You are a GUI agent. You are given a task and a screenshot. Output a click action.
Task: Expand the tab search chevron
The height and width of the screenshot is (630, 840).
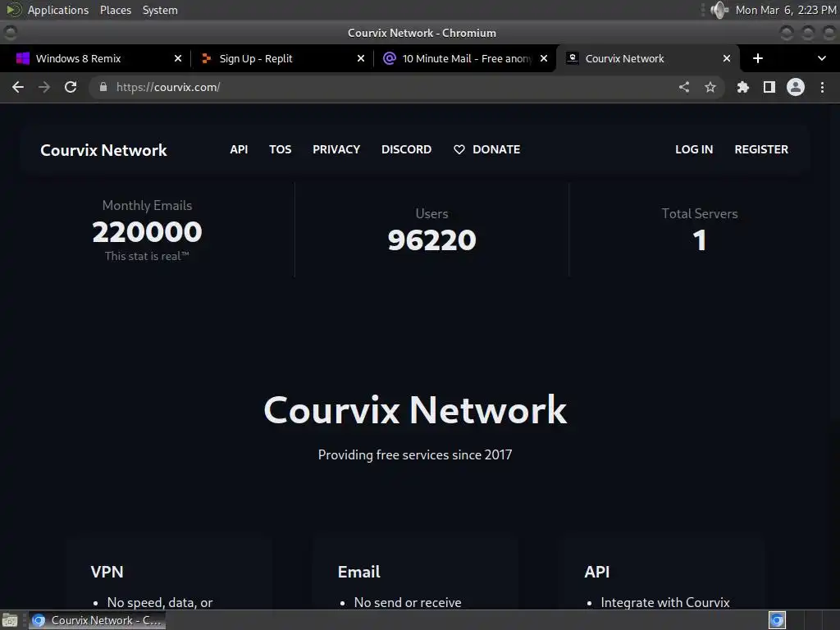822,58
